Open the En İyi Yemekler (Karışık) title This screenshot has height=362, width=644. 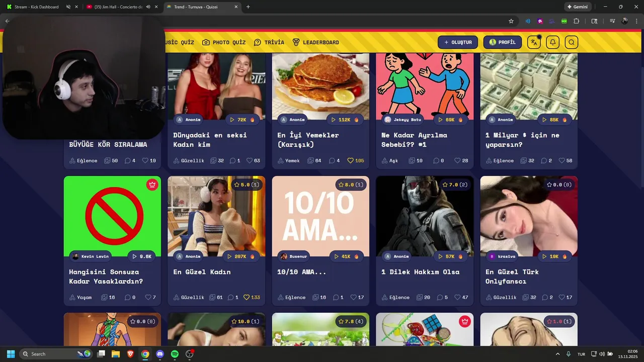pos(308,140)
